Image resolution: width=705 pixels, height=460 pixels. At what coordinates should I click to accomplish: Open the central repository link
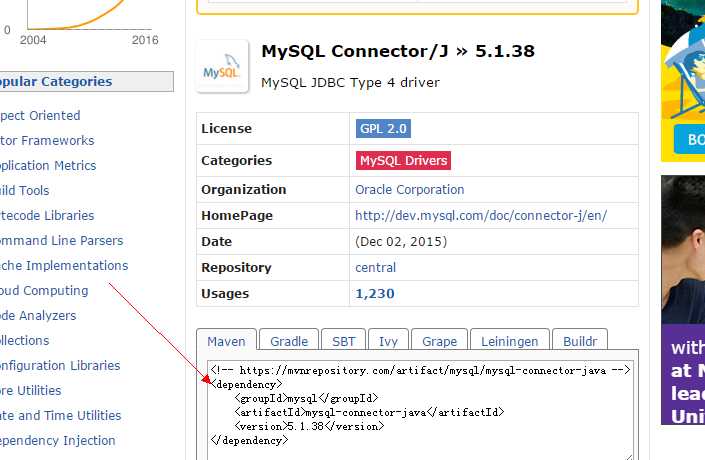375,268
